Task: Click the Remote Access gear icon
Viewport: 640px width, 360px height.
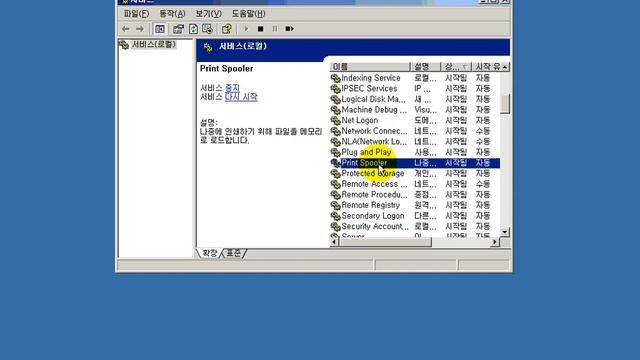Action: point(336,184)
